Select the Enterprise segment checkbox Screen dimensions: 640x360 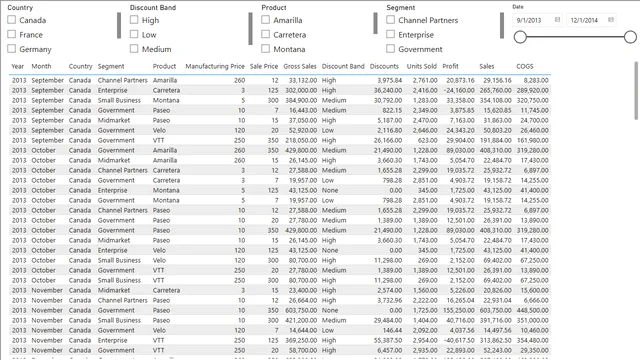390,34
